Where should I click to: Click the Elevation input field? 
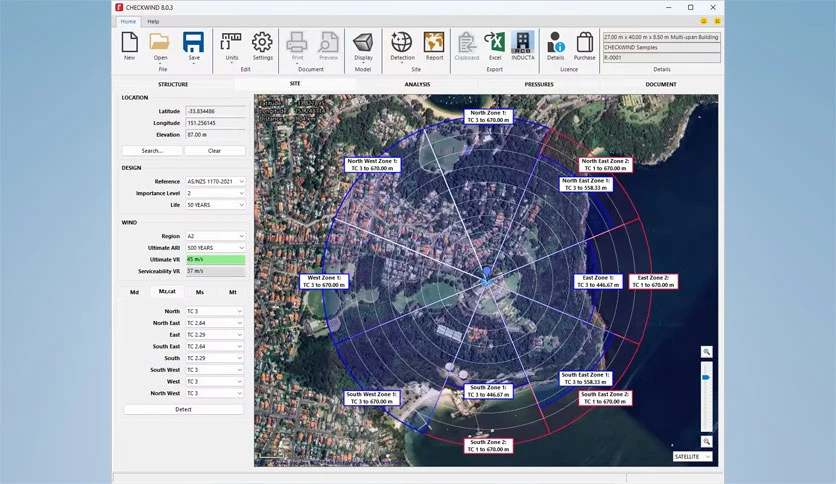215,135
